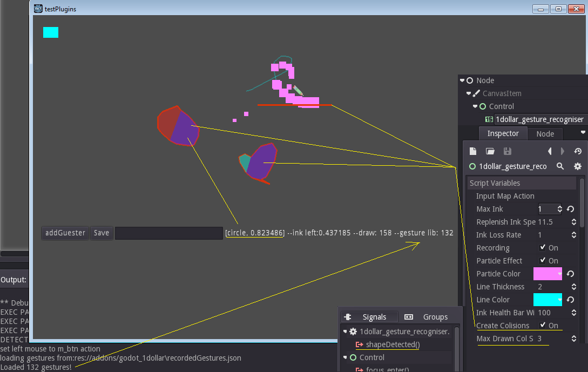Click the save resource floppy icon
588x372 pixels.
pos(508,151)
